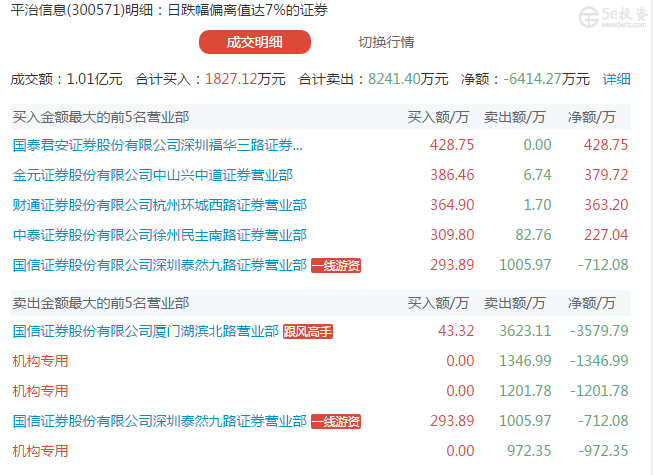The height and width of the screenshot is (475, 653).
Task: Open 国信证券厦门湖滨北路营业部 link
Action: [x=146, y=331]
